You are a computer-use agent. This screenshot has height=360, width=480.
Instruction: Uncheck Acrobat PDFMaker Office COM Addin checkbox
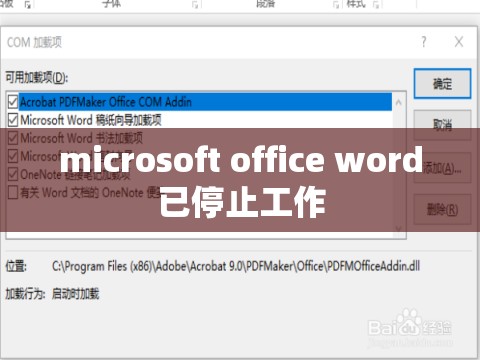[13, 102]
